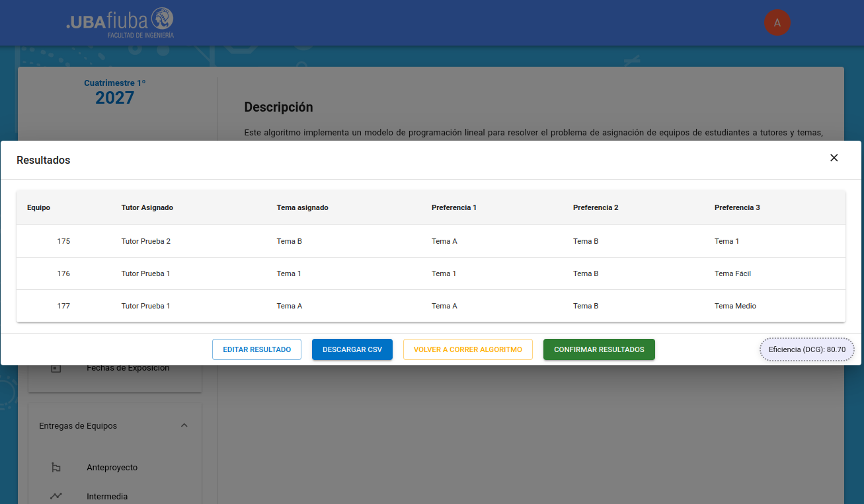Open the Anteproyecto sidebar item
This screenshot has width=864, height=504.
[112, 468]
